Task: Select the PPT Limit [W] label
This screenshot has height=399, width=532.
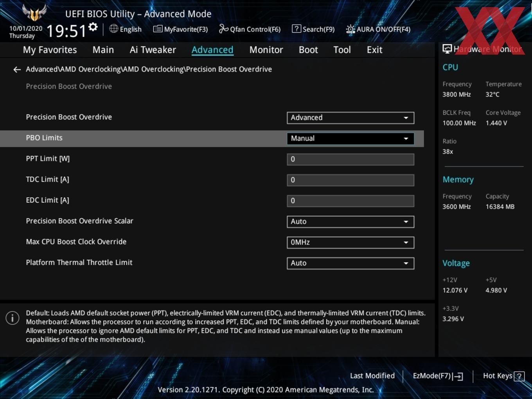Action: [48, 158]
